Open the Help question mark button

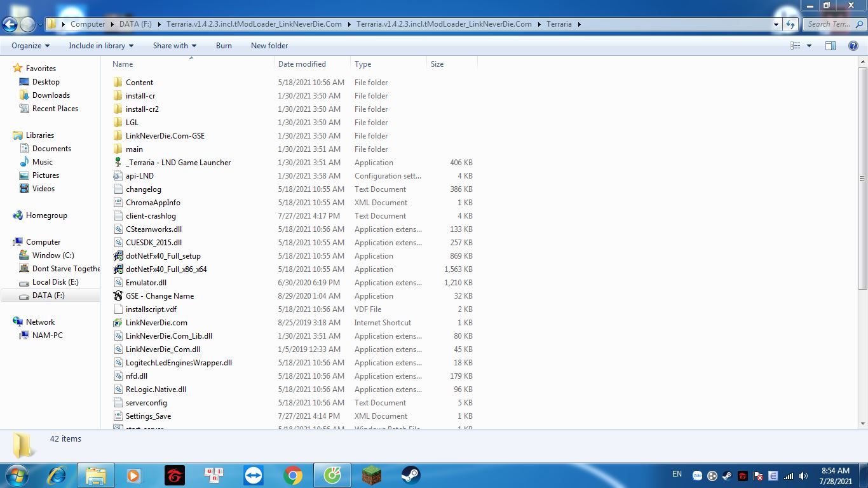click(853, 46)
